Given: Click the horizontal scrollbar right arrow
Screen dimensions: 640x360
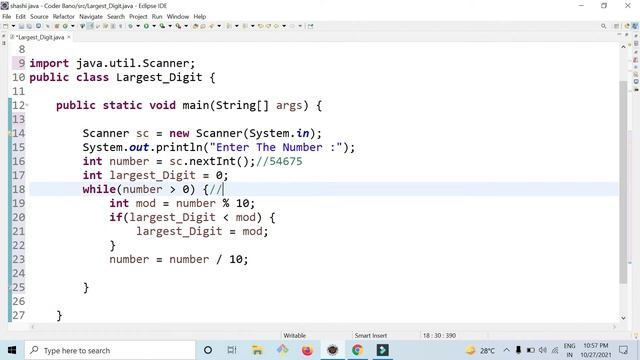Looking at the screenshot, I should tap(613, 327).
